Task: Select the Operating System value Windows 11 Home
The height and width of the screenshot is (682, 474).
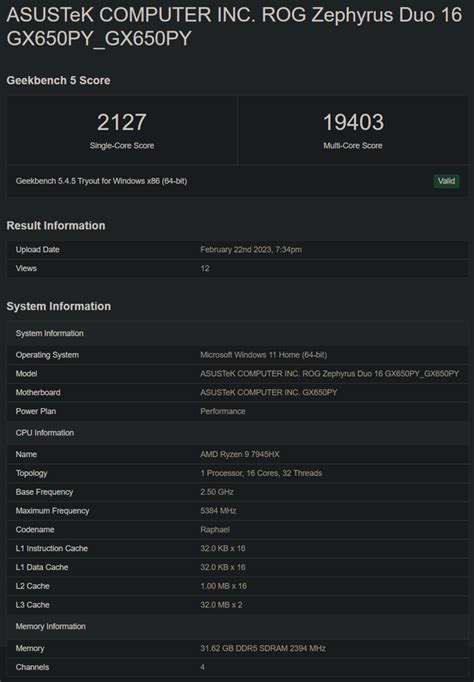Action: click(264, 355)
